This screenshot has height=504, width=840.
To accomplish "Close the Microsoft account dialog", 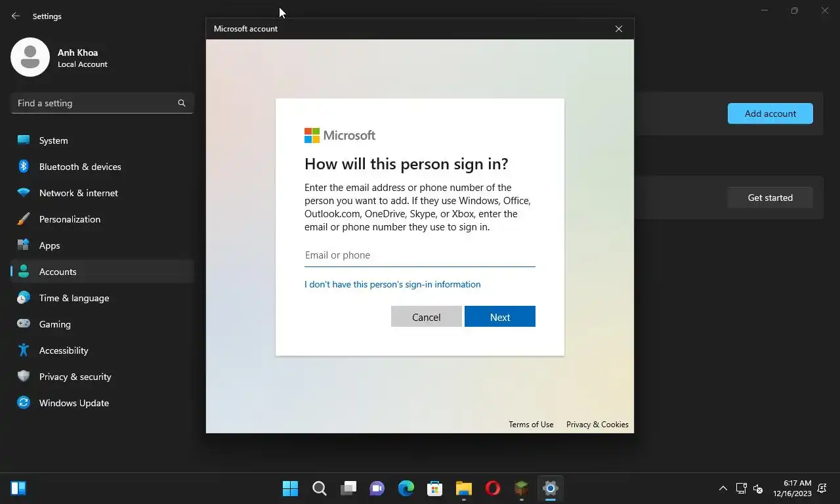I will pos(619,29).
